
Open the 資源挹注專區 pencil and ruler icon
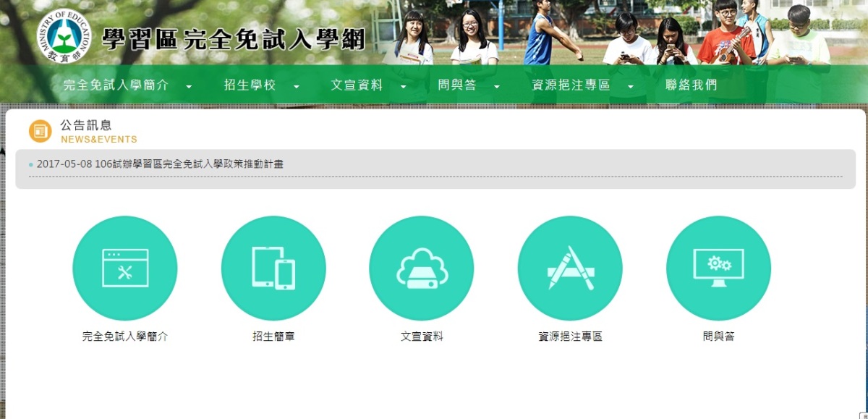(570, 268)
